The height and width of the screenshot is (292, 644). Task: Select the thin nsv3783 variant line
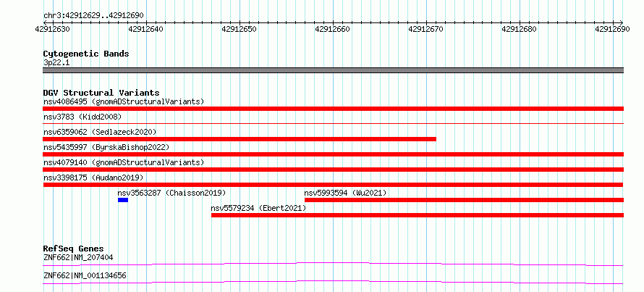point(333,123)
